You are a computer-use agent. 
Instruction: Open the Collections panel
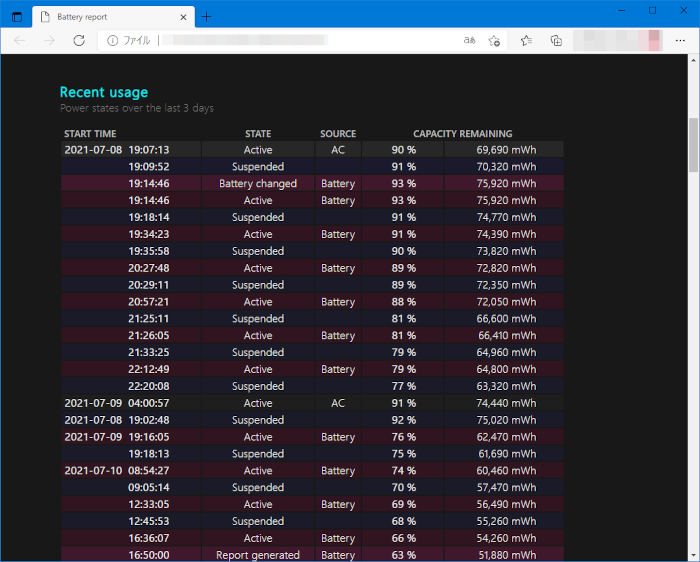click(x=556, y=40)
